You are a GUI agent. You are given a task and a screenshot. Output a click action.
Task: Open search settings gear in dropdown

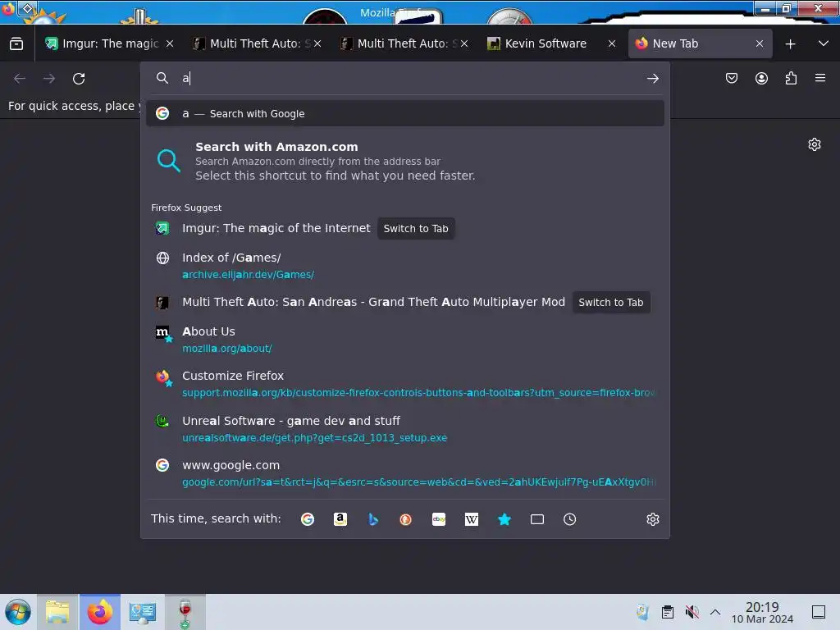(x=652, y=519)
